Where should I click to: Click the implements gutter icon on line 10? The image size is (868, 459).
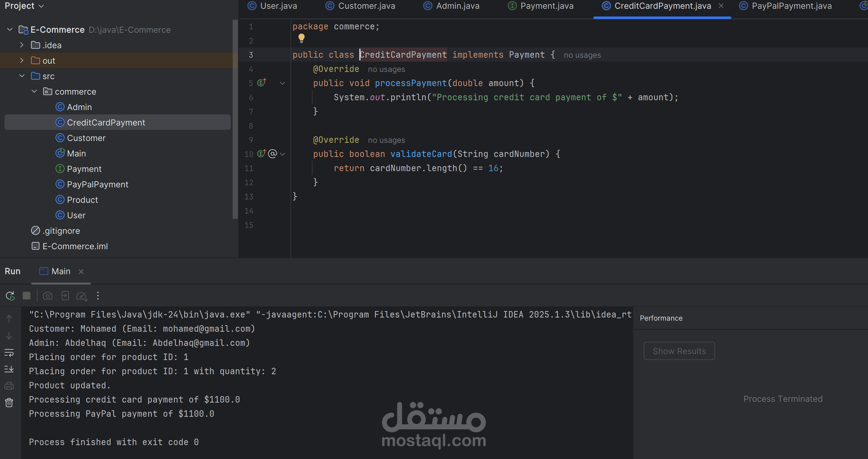pyautogui.click(x=262, y=154)
